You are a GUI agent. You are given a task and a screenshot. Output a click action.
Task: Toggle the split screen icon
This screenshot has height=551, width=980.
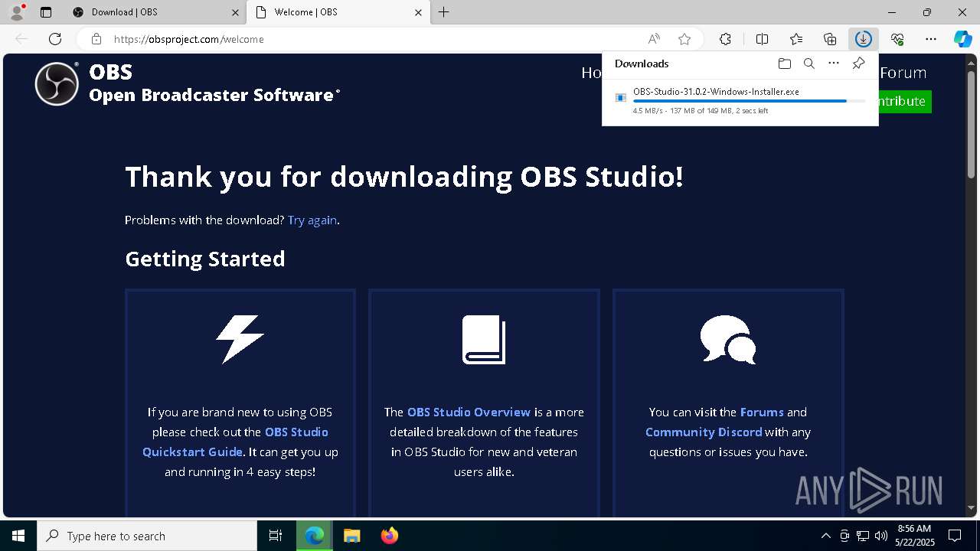click(762, 39)
